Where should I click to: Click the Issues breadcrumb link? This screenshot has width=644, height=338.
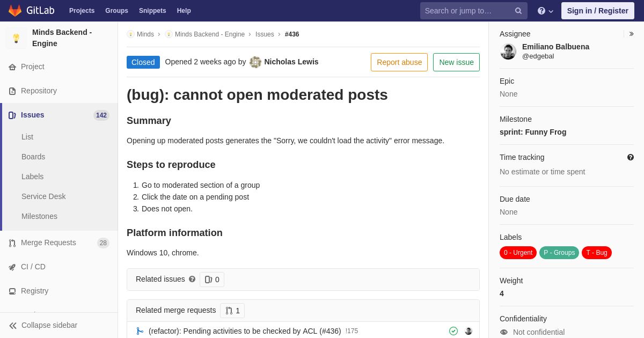[x=265, y=34]
